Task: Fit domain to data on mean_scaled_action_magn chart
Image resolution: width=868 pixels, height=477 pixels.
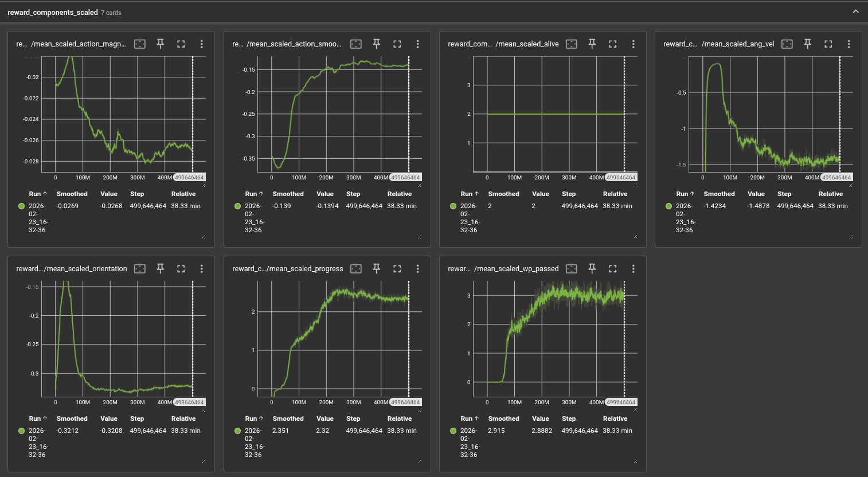Action: pos(140,44)
